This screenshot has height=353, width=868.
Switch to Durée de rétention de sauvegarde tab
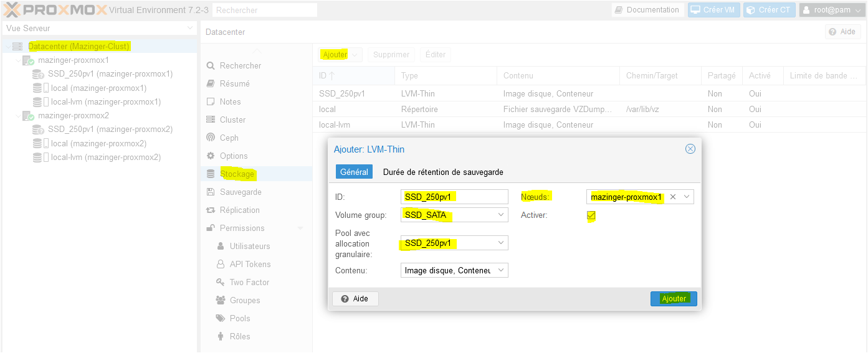[443, 172]
